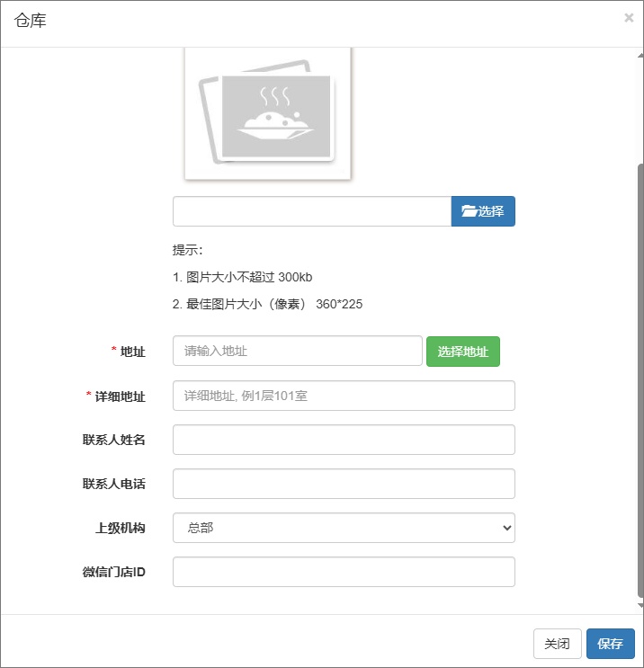Click the folder icon on the 选择 button
The height and width of the screenshot is (668, 644).
tap(469, 211)
